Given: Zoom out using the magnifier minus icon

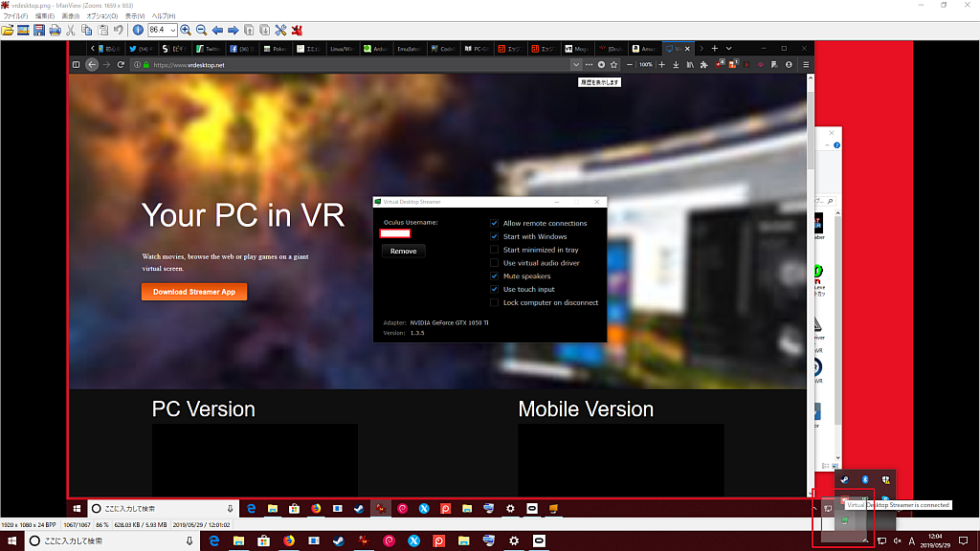Looking at the screenshot, I should [201, 30].
